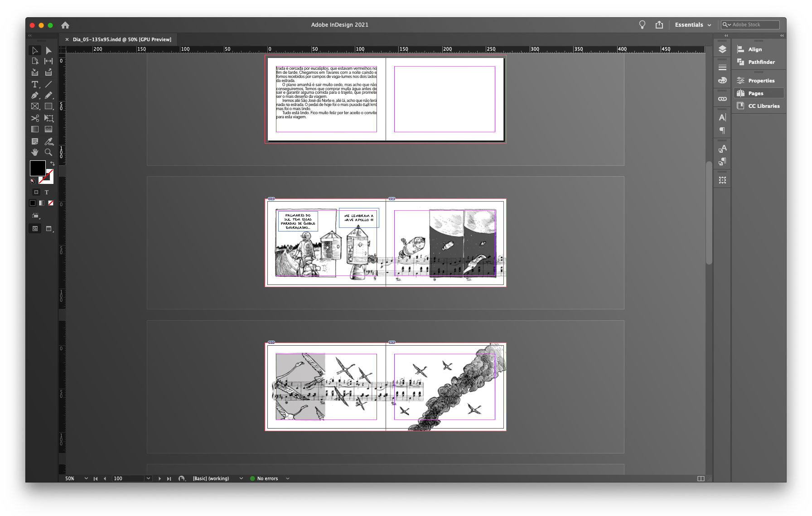Image resolution: width=812 pixels, height=516 pixels.
Task: Open the Character panel icon
Action: coord(722,117)
